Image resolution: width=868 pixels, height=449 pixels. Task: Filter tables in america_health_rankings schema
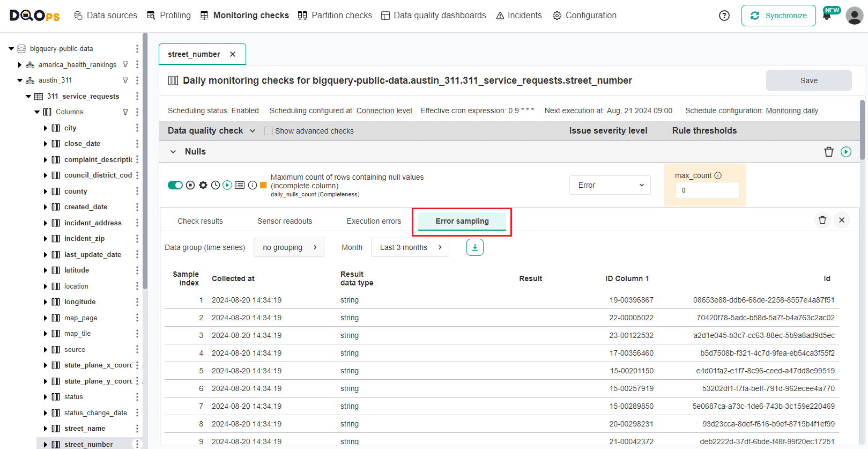(125, 64)
